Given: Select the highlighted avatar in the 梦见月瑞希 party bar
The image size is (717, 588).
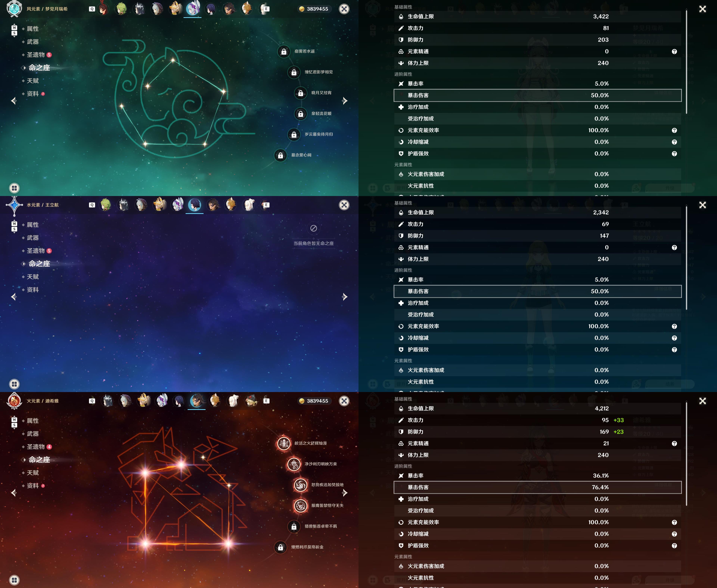Looking at the screenshot, I should 193,8.
